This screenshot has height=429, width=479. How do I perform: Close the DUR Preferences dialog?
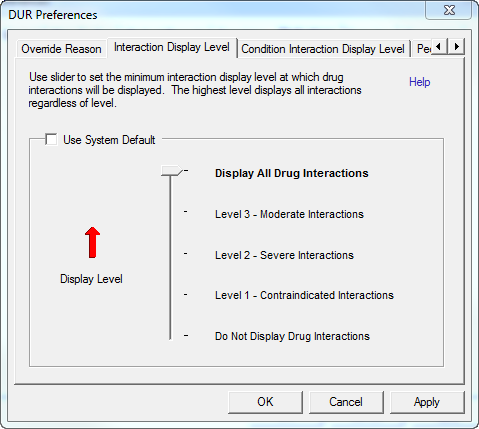click(x=449, y=10)
